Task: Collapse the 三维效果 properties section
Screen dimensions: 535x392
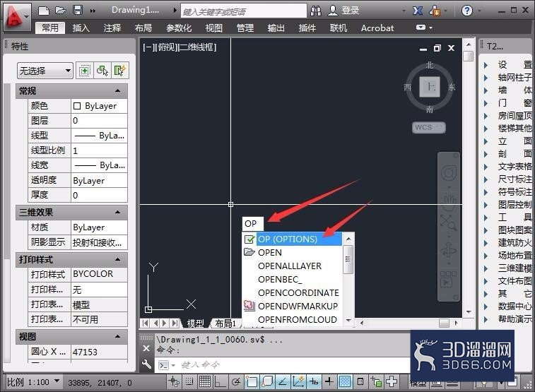Action: click(118, 212)
